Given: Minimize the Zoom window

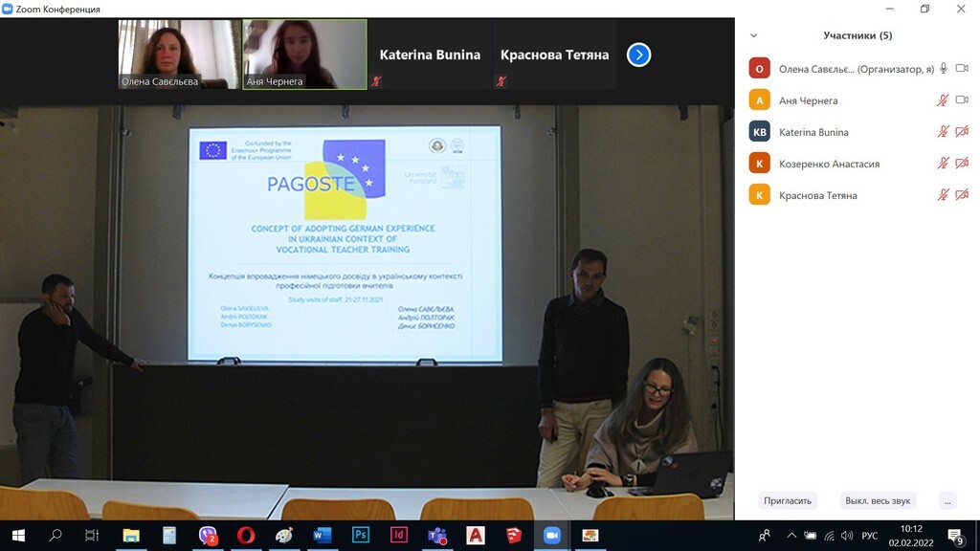Looking at the screenshot, I should coord(889,9).
